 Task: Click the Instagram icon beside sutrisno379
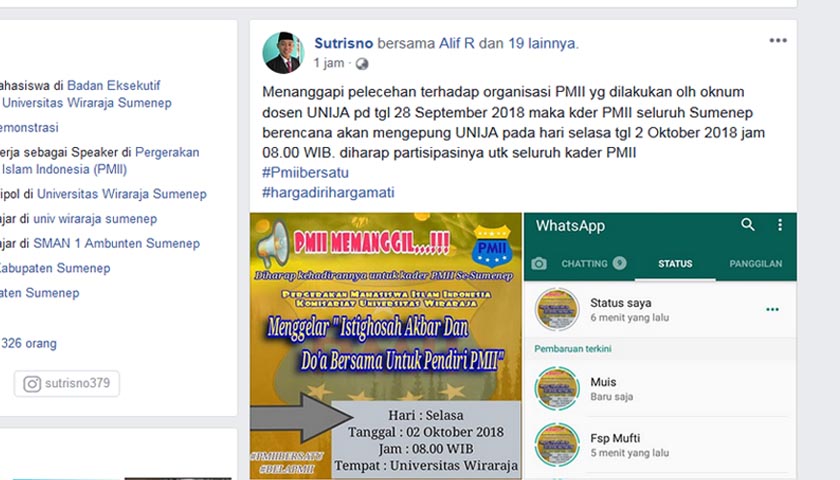32,384
